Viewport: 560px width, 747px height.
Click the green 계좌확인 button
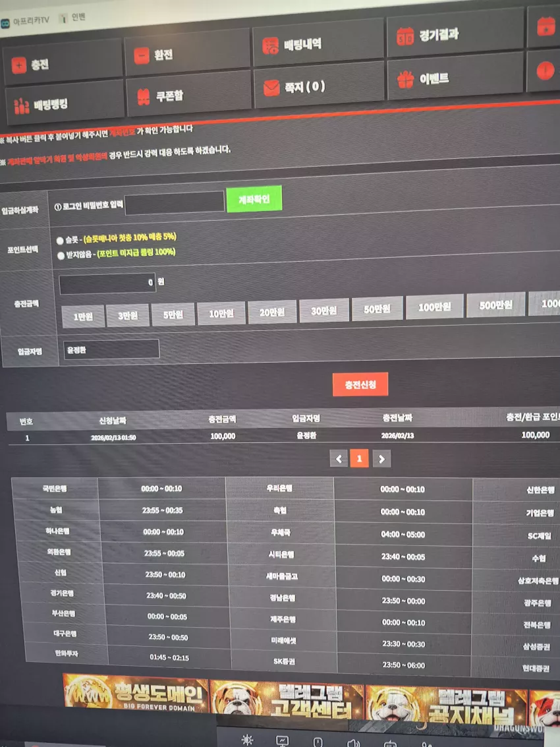254,198
